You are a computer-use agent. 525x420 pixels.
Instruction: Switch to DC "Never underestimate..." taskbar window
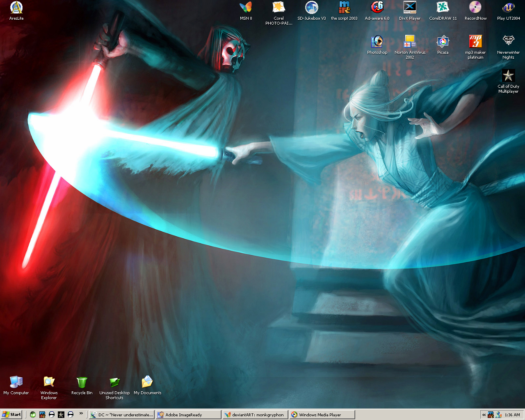tap(122, 415)
